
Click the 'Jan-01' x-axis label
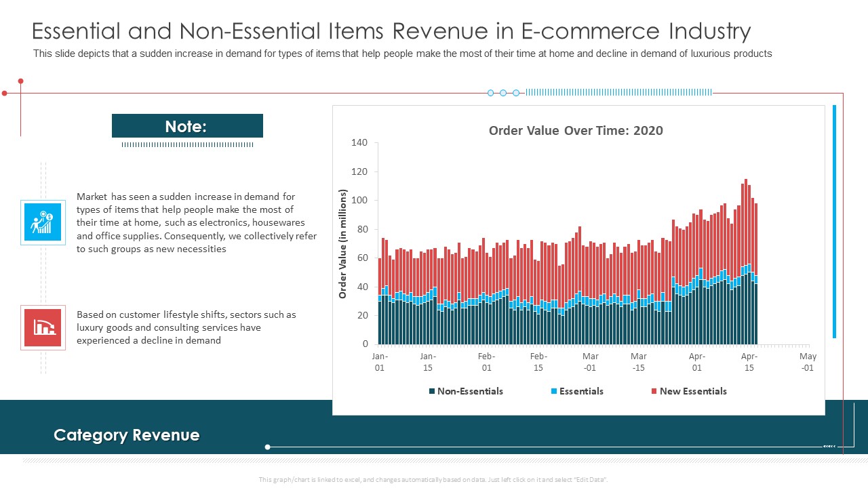click(x=380, y=362)
